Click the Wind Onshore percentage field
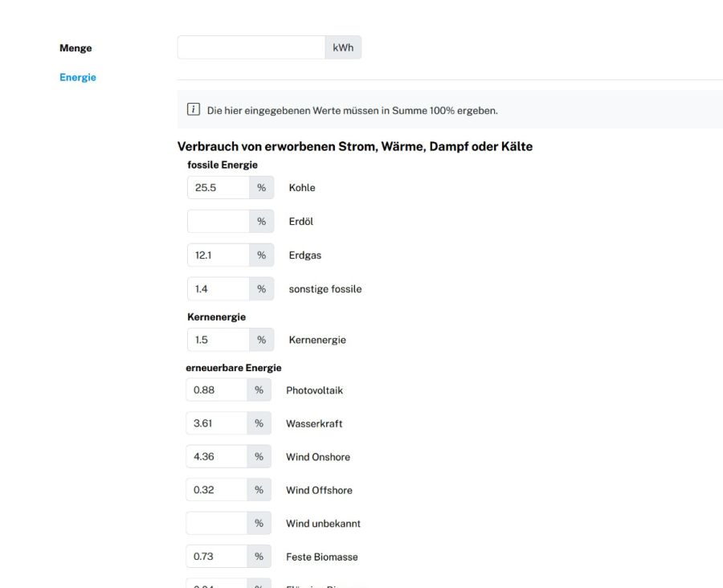This screenshot has width=723, height=588. coord(216,457)
